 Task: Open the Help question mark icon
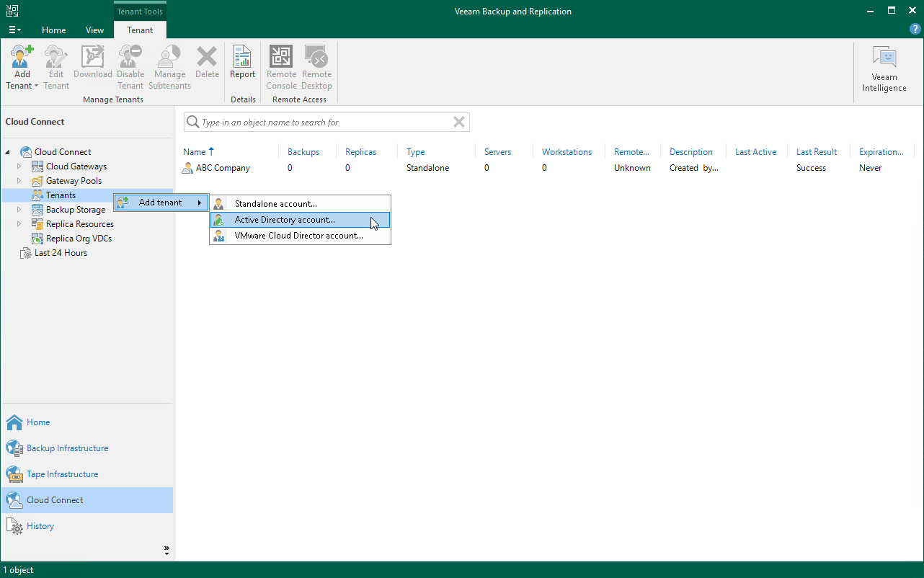pyautogui.click(x=915, y=30)
